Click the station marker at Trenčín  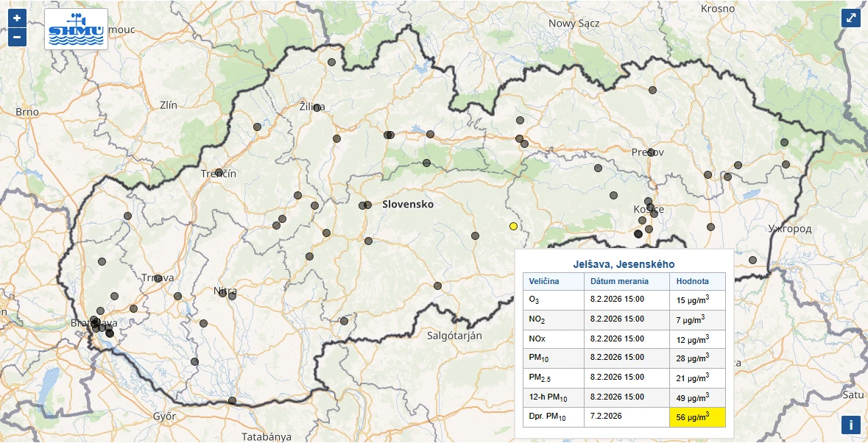(219, 173)
